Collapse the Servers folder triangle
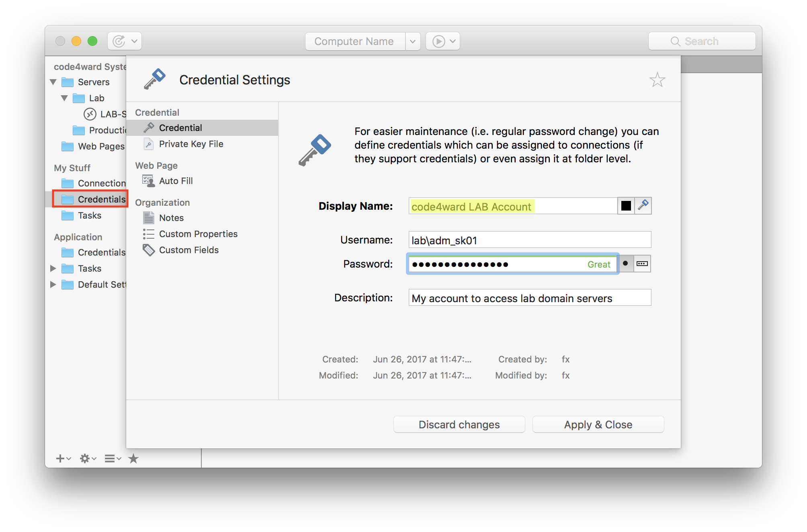This screenshot has height=532, width=807. (x=53, y=82)
